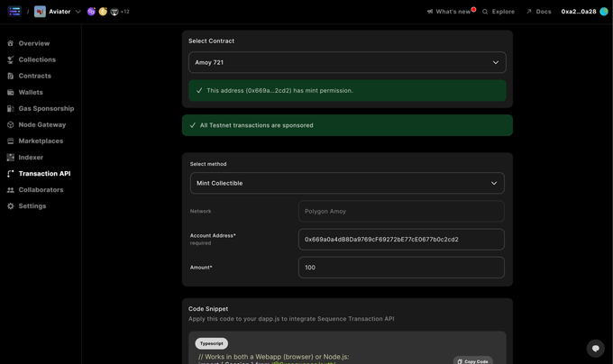Click the purple Polygon network icon
Viewport: 613px width, 364px height.
[x=91, y=12]
